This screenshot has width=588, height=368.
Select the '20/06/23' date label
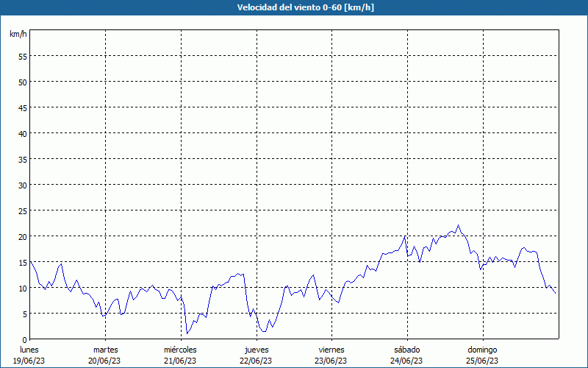pyautogui.click(x=104, y=361)
